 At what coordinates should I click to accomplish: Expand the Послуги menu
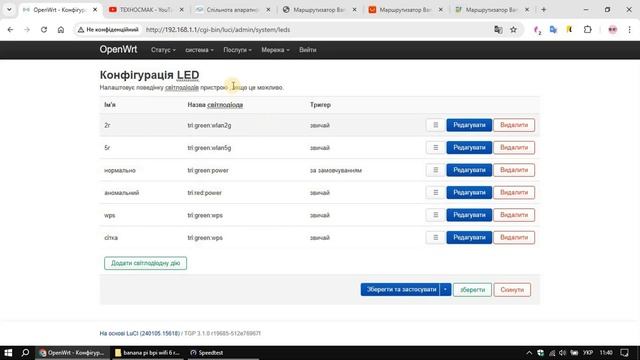238,50
